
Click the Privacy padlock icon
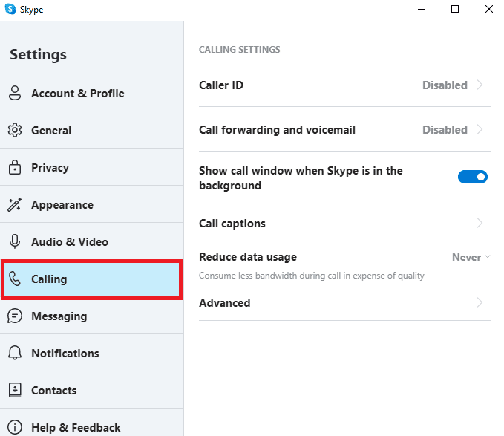coord(15,167)
